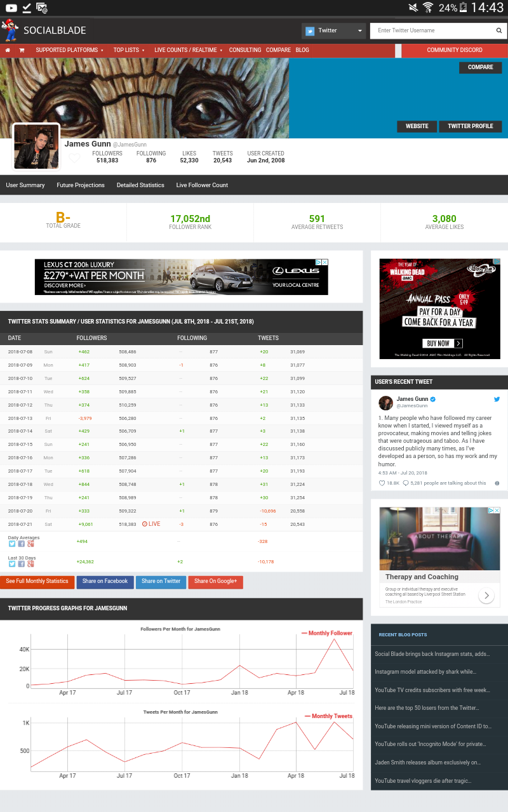The width and height of the screenshot is (508, 812).
Task: Share Daily Averages on Twitter icon
Action: pyautogui.click(x=12, y=544)
